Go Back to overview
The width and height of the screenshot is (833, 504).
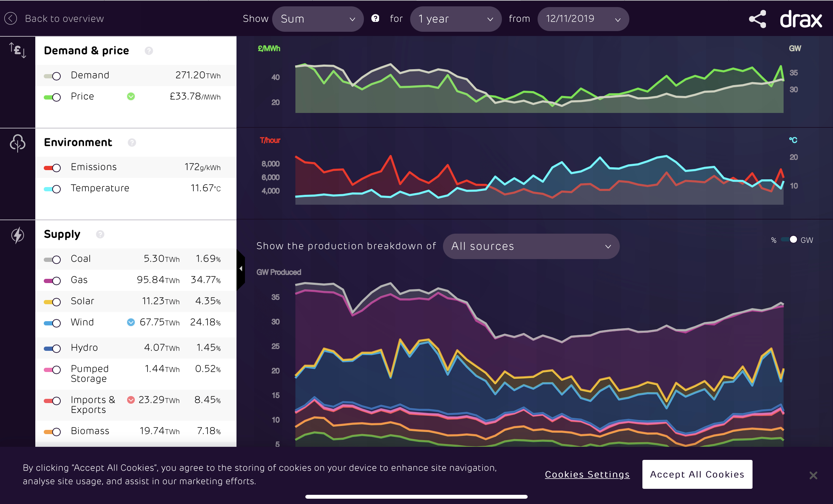coord(64,19)
